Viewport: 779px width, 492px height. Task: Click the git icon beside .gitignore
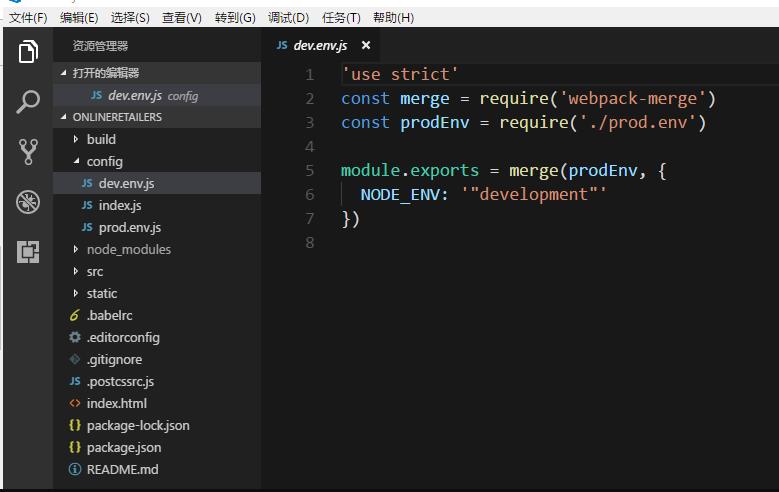coord(75,359)
